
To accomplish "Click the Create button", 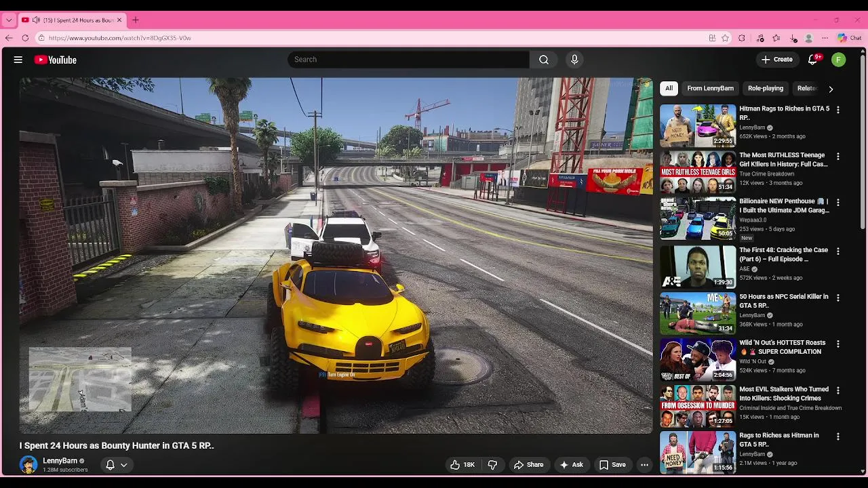I will tap(777, 60).
